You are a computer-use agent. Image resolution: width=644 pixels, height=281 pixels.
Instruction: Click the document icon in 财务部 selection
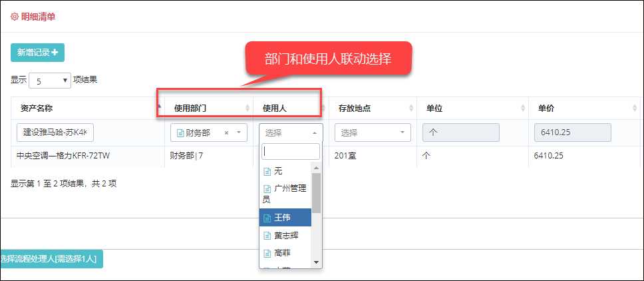pos(180,133)
